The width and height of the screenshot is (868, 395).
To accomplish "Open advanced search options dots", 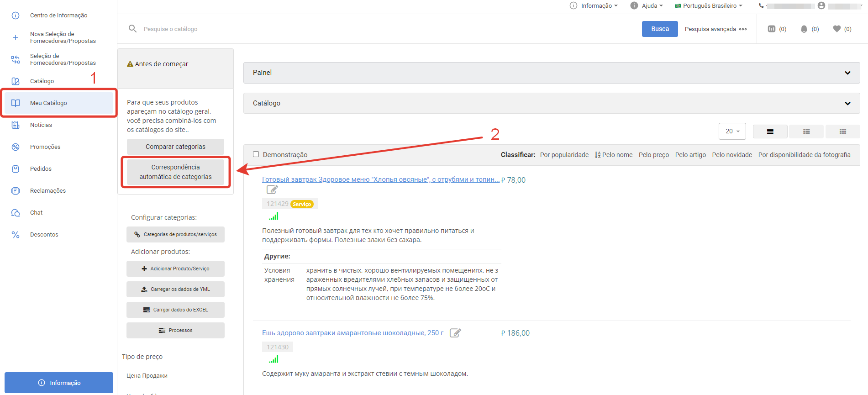I will click(x=743, y=29).
